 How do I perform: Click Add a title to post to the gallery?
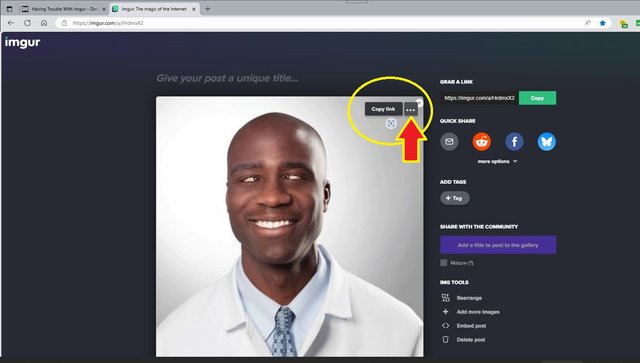coord(498,245)
